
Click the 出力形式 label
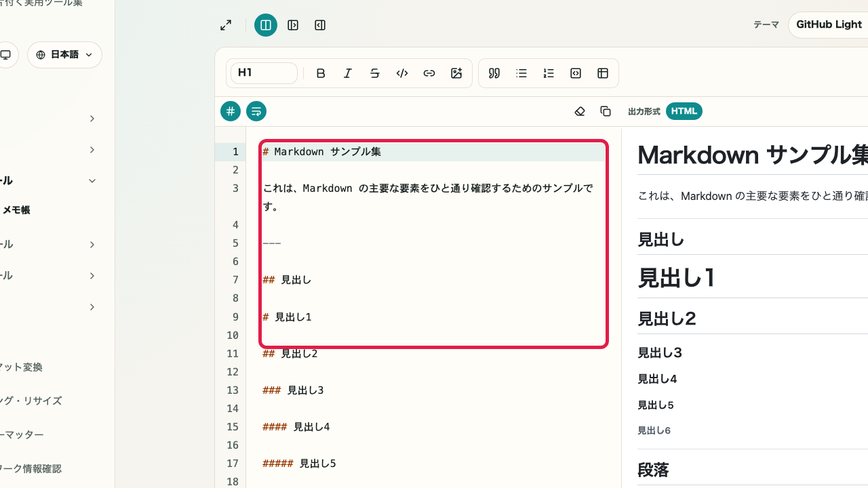point(644,111)
